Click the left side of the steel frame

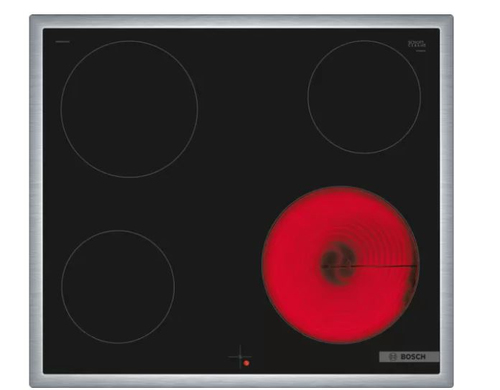pos(36,201)
